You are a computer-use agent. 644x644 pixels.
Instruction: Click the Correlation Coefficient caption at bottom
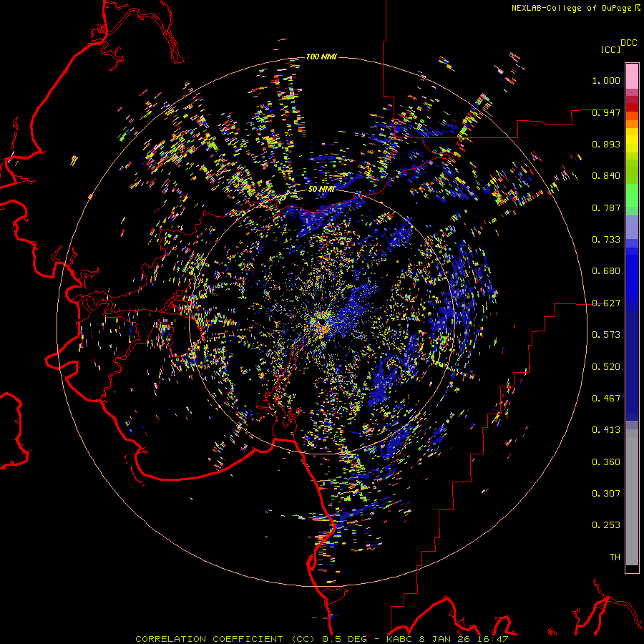click(322, 639)
